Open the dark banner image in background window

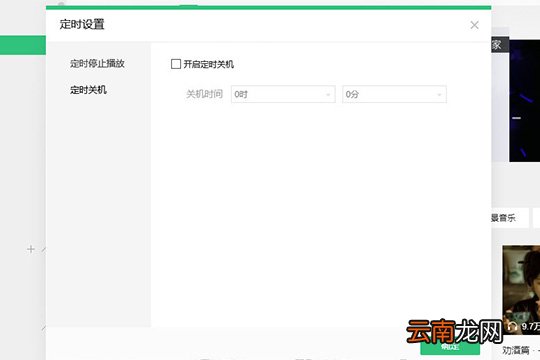tap(525, 101)
